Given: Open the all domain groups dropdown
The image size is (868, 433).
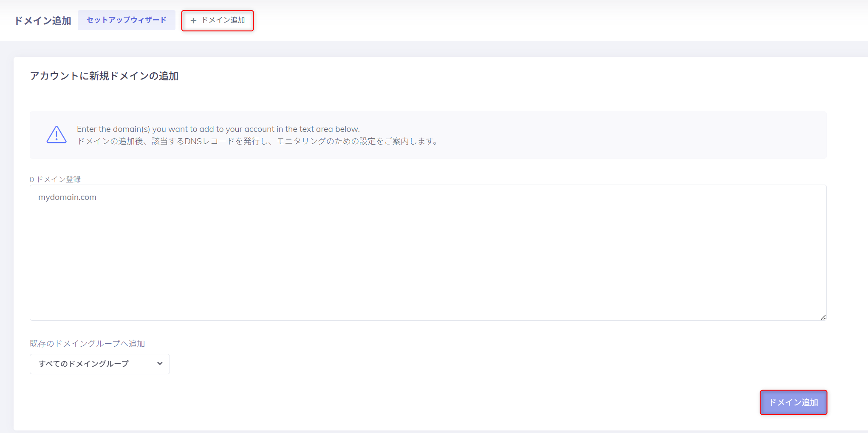Looking at the screenshot, I should tap(99, 364).
